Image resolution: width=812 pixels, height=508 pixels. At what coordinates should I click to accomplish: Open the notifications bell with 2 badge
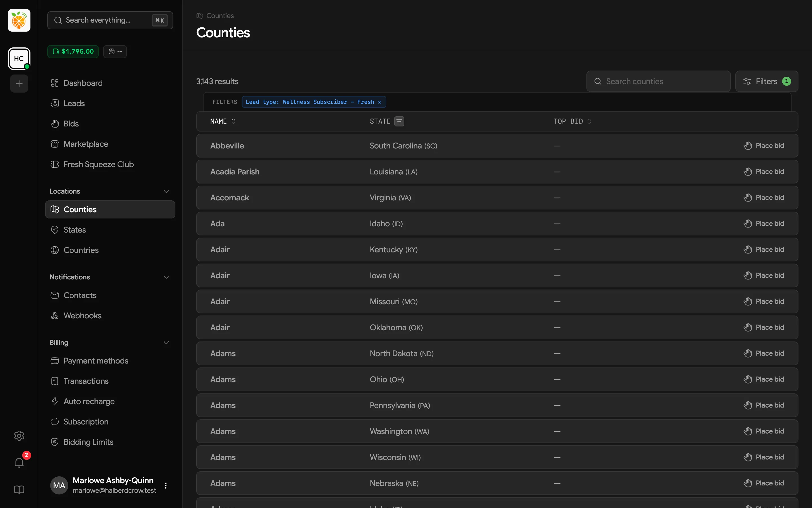19,463
